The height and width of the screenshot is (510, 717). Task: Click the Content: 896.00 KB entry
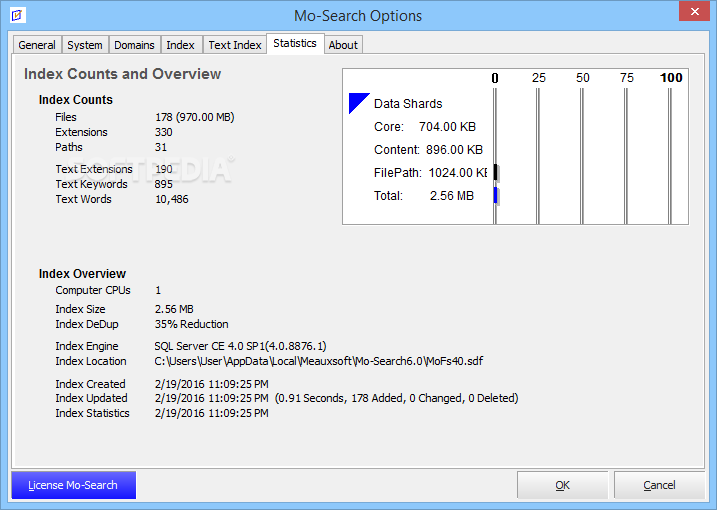point(428,150)
